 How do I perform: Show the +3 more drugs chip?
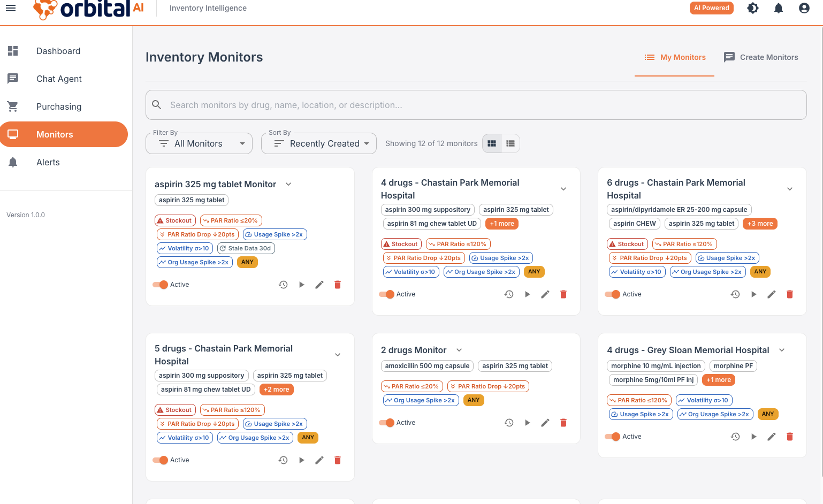pos(760,224)
